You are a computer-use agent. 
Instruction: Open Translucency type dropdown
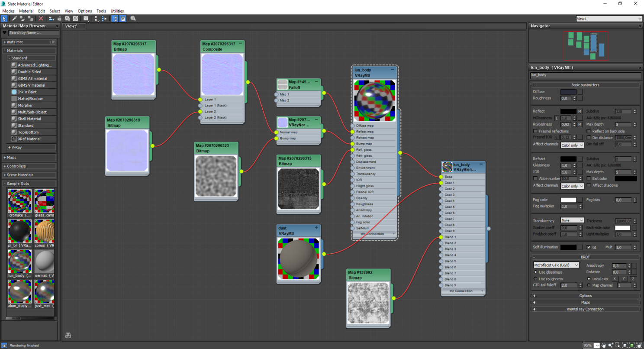tap(572, 220)
